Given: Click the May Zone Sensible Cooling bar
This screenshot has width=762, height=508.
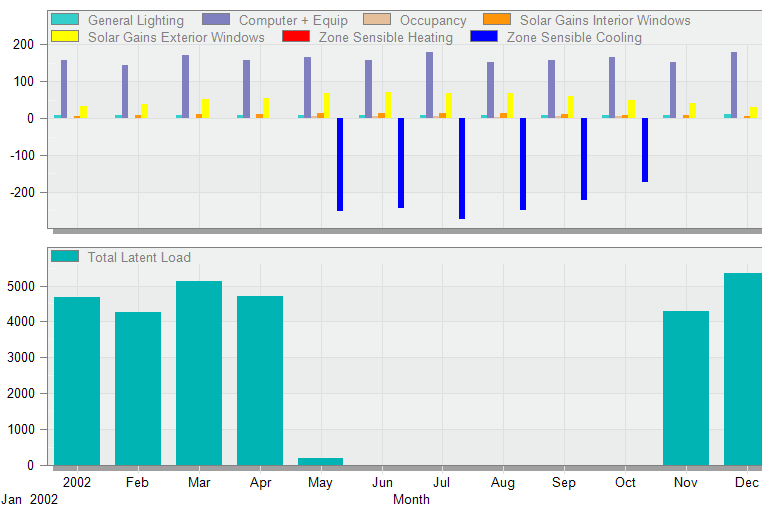Looking at the screenshot, I should (x=340, y=164).
